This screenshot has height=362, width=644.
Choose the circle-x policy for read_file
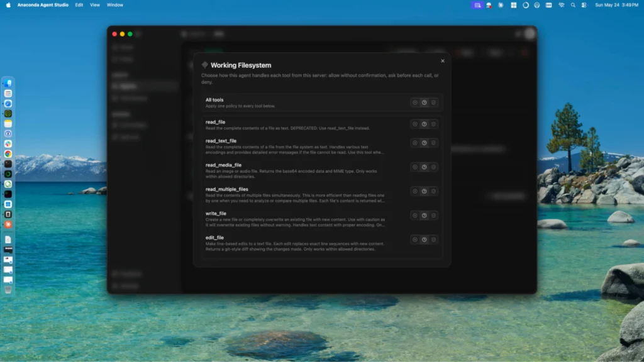coord(415,124)
